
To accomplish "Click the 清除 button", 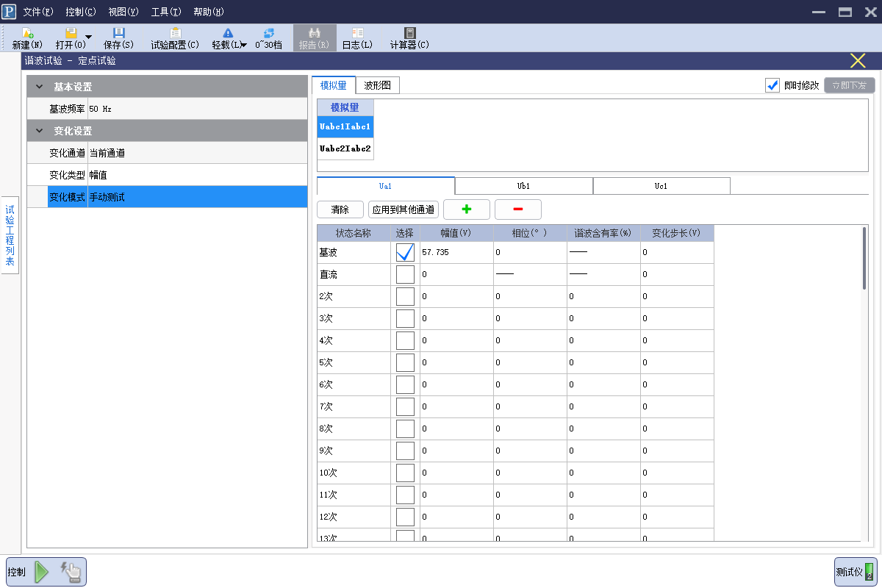I will [x=340, y=209].
